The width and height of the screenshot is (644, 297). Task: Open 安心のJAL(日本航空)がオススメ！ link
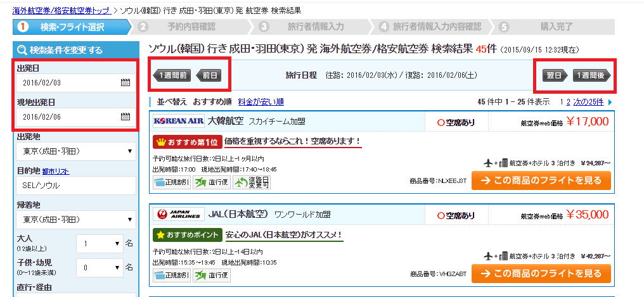pos(283,235)
